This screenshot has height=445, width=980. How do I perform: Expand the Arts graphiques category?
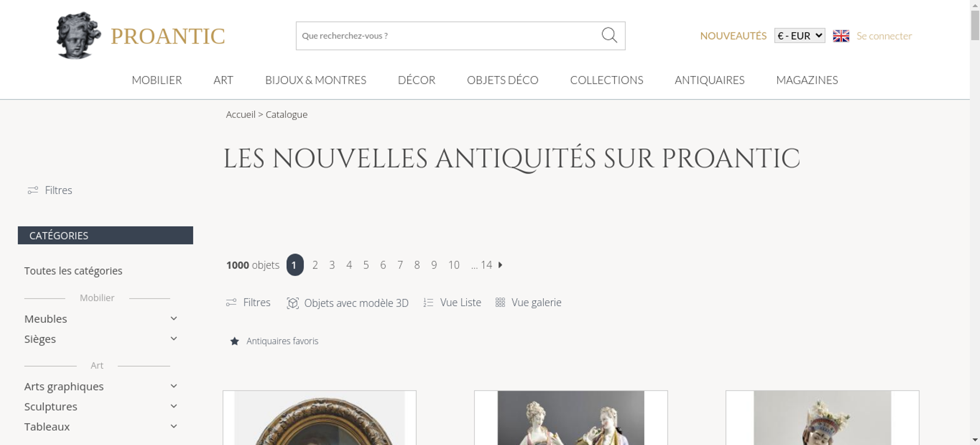coord(173,386)
